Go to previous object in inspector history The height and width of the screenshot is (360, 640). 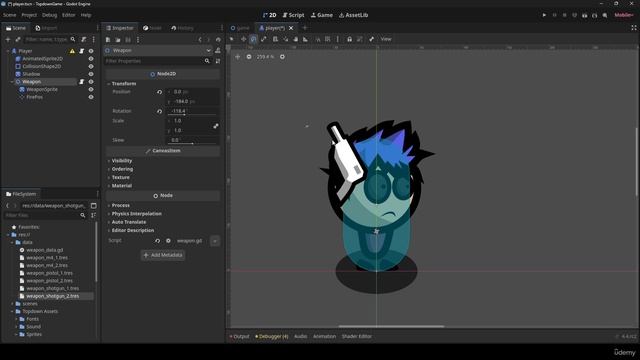point(200,40)
